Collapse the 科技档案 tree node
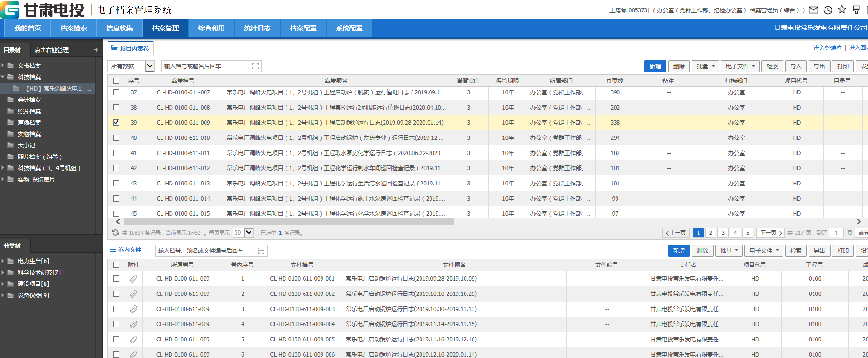This screenshot has height=358, width=868. (x=3, y=77)
